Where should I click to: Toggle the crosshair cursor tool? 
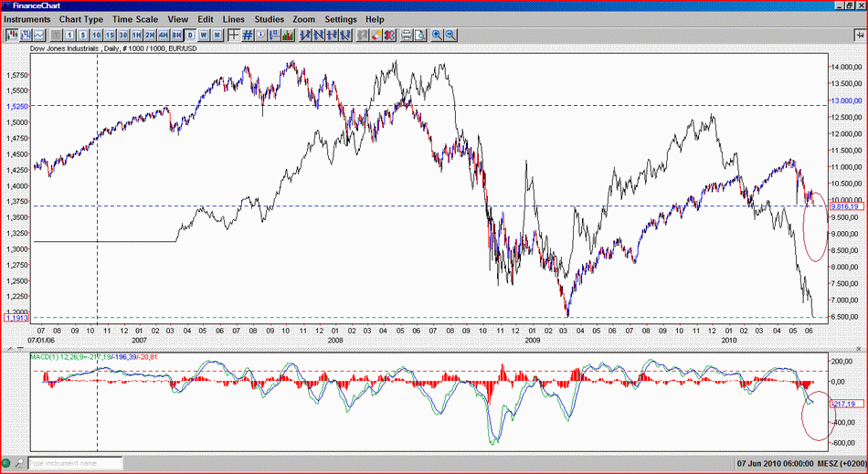pyautogui.click(x=234, y=35)
